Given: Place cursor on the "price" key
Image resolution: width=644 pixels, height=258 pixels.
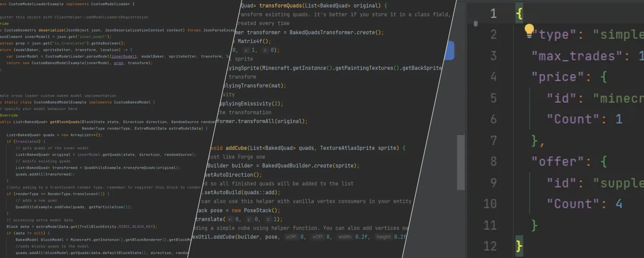Looking at the screenshot, I should coord(557,77).
